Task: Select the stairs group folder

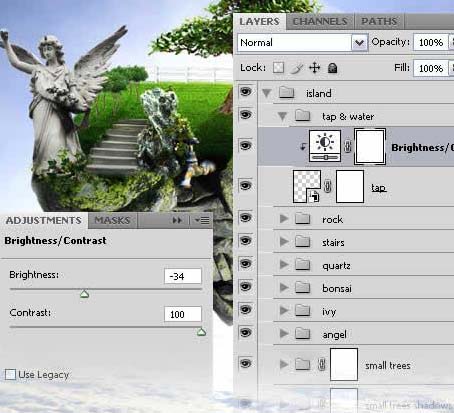Action: pos(303,241)
